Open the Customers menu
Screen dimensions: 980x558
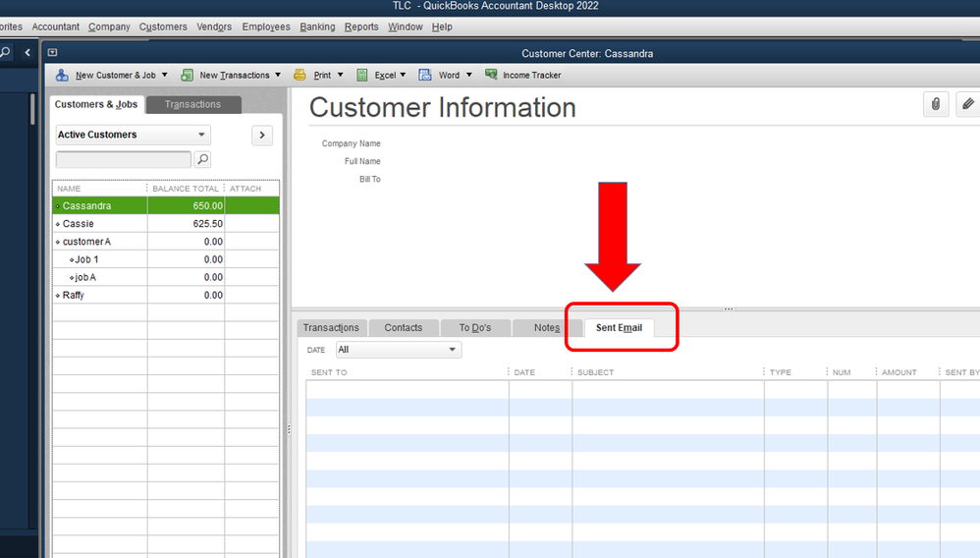coord(163,27)
